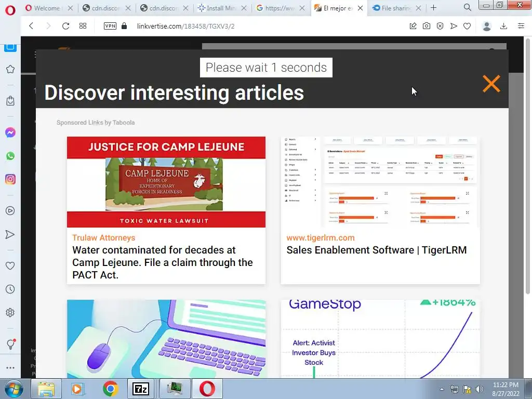Open the taskbar clock showing 11:22 PM
The height and width of the screenshot is (399, 532).
[x=506, y=389]
